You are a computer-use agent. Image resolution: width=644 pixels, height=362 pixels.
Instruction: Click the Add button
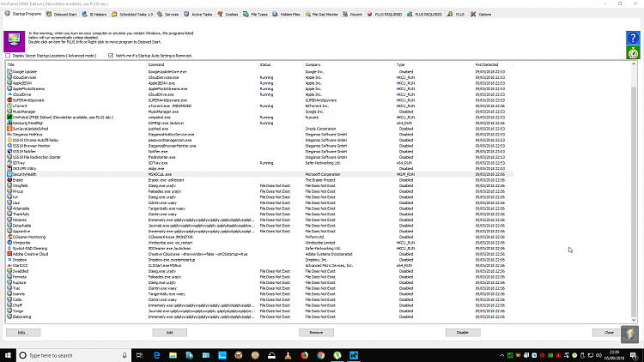coord(170,333)
